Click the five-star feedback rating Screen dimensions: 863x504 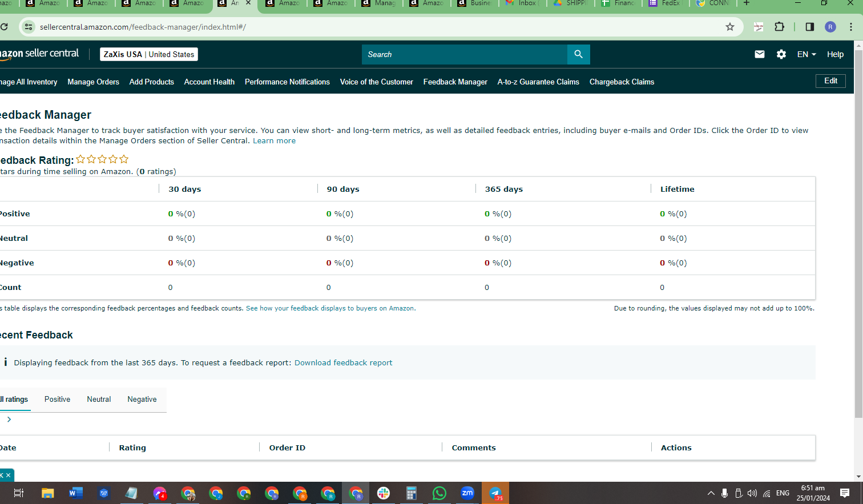pos(102,159)
